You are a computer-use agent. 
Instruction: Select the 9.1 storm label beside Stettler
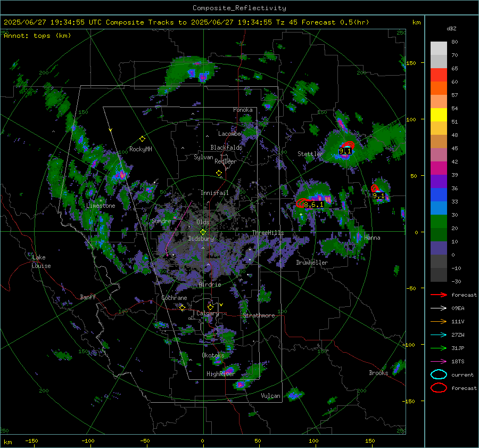(345, 151)
